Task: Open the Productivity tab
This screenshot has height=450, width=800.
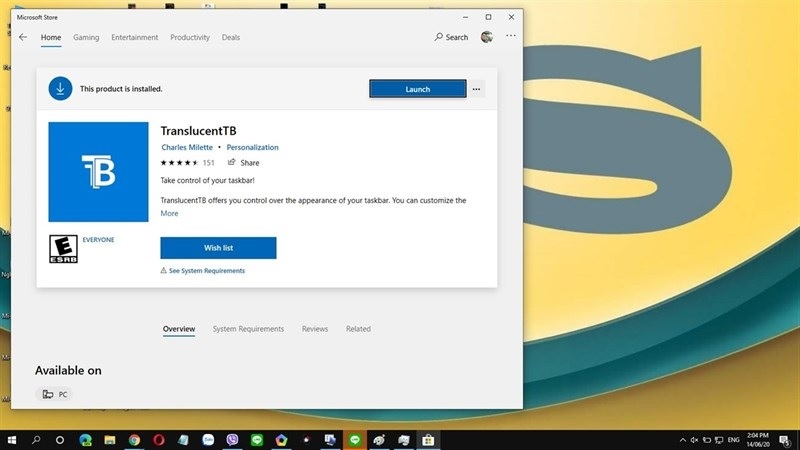Action: (x=190, y=37)
